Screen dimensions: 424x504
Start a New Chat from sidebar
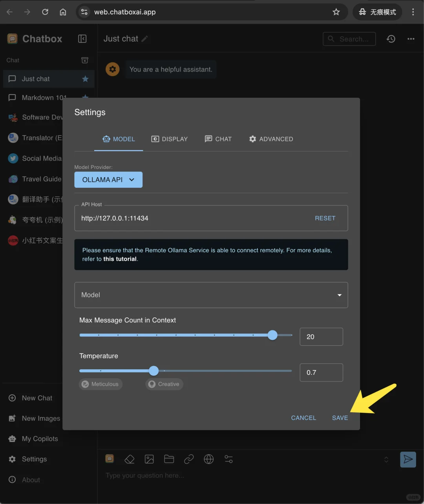[31, 398]
